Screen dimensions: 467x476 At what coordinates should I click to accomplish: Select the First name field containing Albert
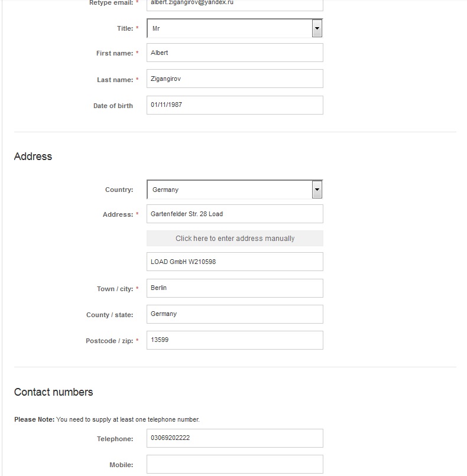pos(235,53)
